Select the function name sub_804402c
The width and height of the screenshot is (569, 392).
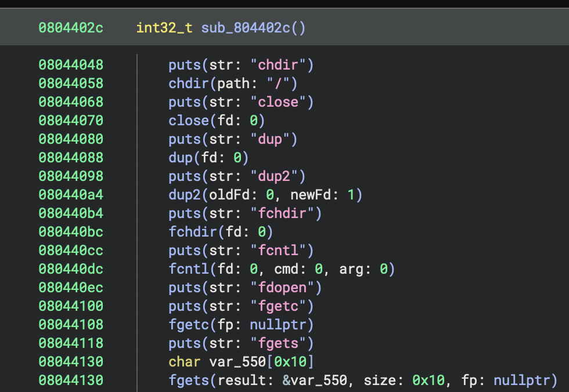tap(246, 27)
